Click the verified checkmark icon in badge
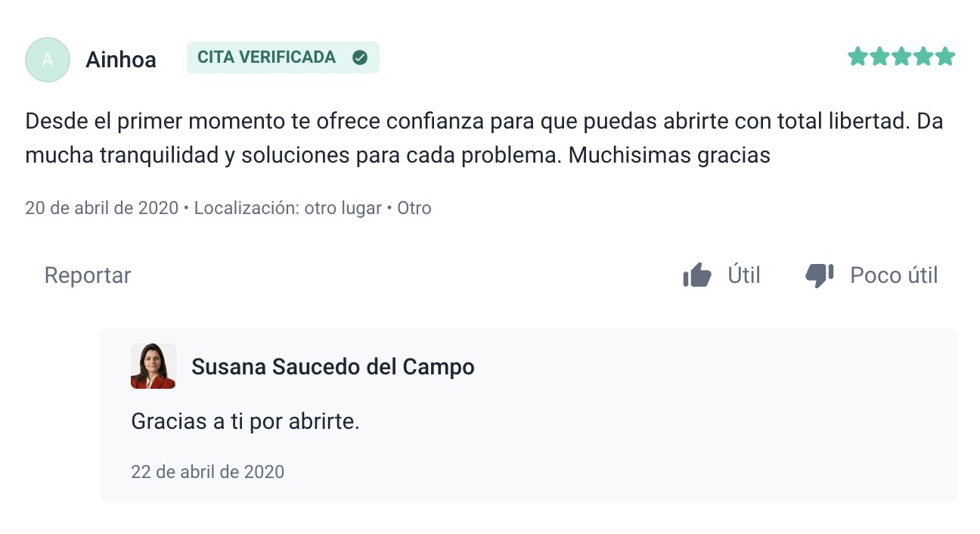980x534 pixels. (360, 57)
